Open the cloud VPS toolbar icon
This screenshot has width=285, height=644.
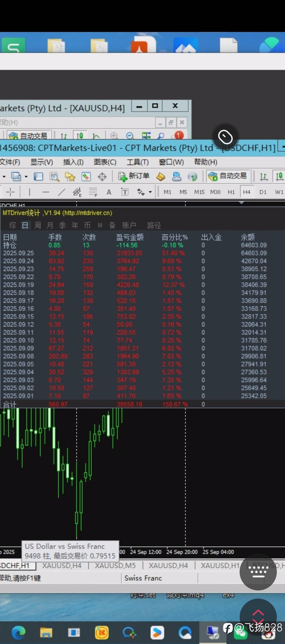coord(176,176)
